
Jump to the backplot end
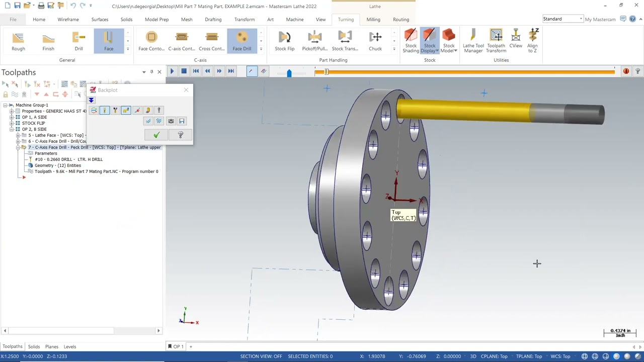[231, 71]
